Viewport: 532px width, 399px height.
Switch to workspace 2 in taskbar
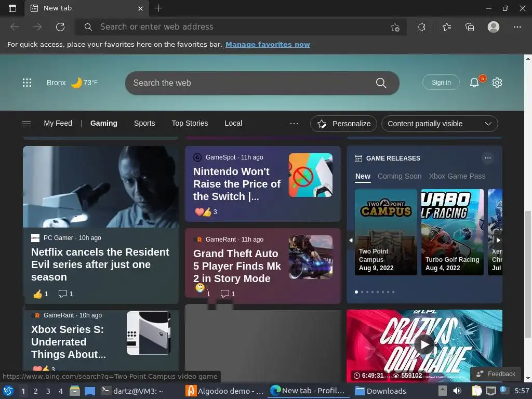35,391
